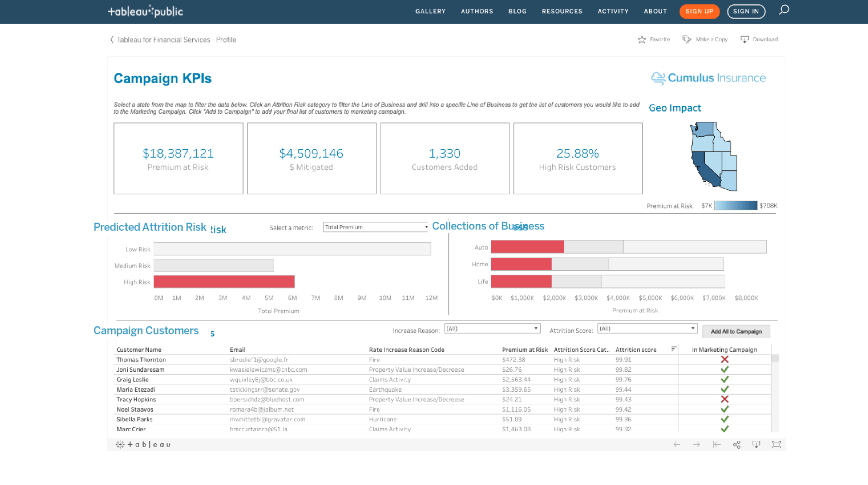Click the back chevron beside profile title
The width and height of the screenshot is (868, 485).
point(112,39)
